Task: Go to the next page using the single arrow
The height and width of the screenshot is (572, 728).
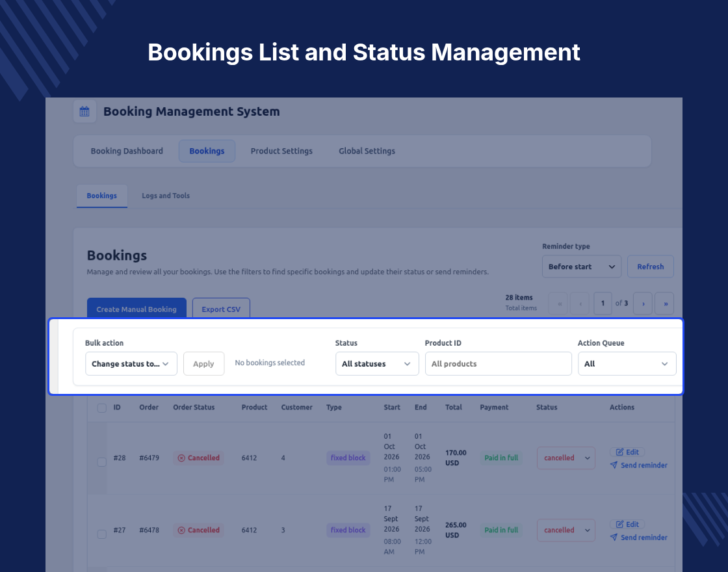Action: tap(643, 304)
